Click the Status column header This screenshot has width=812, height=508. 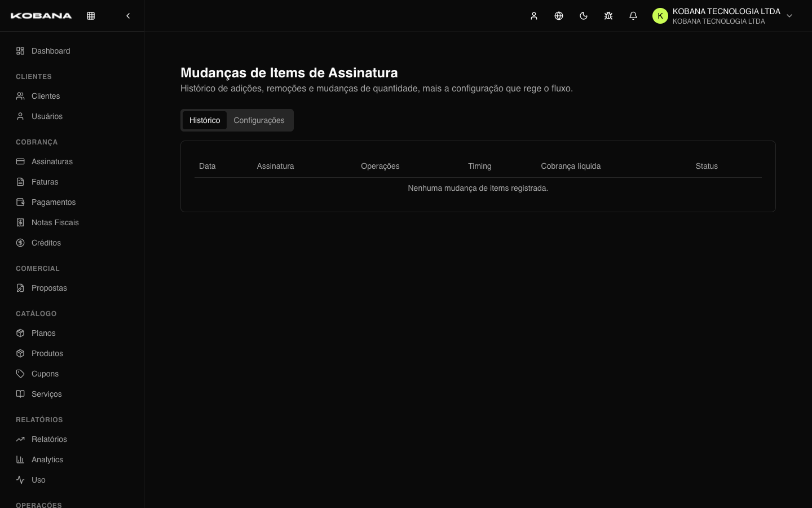(x=707, y=166)
